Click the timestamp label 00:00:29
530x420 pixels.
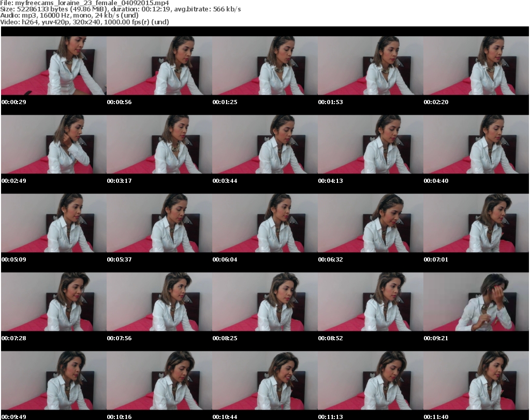tap(14, 102)
